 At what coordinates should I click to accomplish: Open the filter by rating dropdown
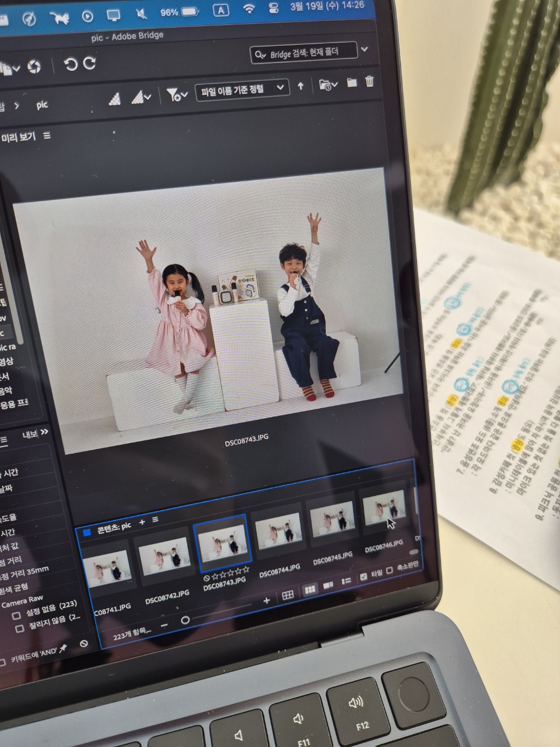click(x=177, y=95)
